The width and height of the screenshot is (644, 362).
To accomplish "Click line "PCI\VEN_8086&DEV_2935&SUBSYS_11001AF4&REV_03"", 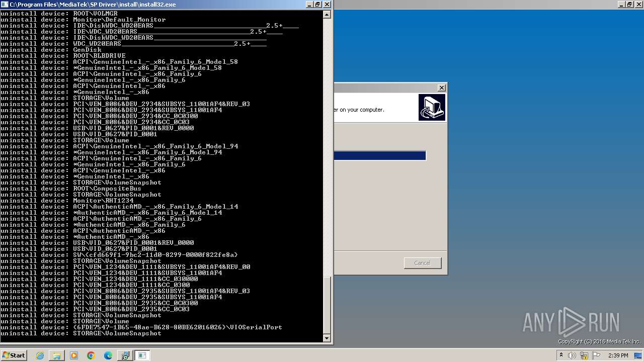I will pos(162,291).
